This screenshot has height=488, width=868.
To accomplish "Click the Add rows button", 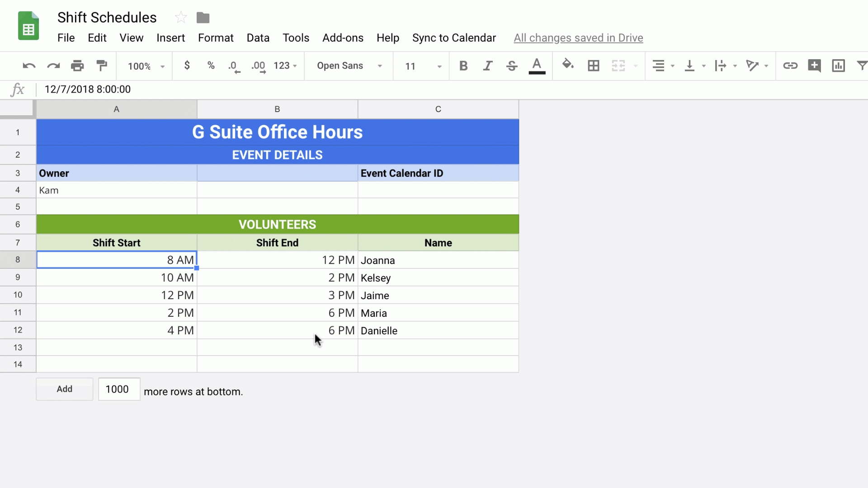I will click(64, 389).
